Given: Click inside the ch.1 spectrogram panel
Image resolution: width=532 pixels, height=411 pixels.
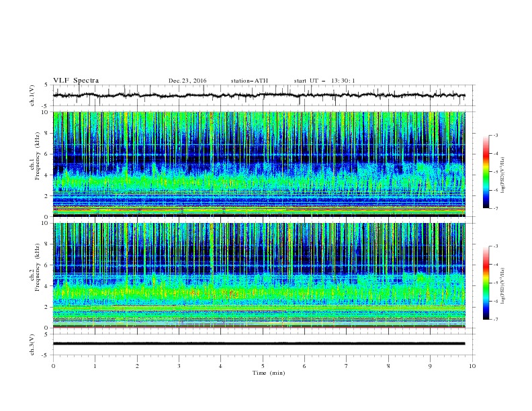Looking at the screenshot, I should tap(259, 164).
